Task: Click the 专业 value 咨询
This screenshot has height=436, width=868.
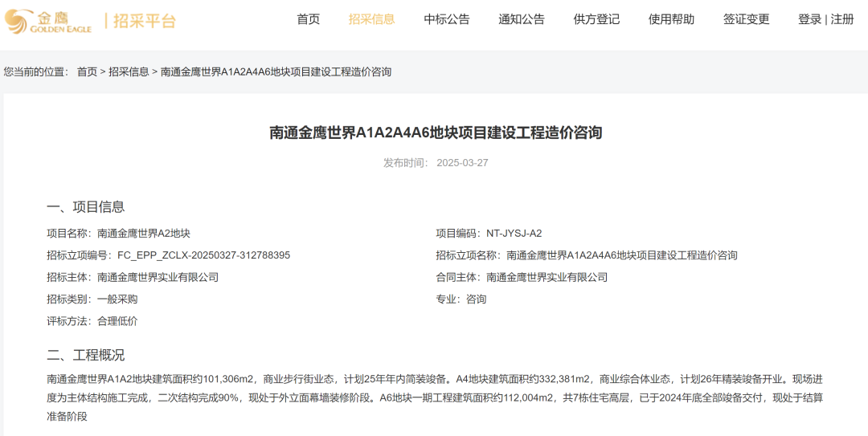Action: pyautogui.click(x=476, y=299)
